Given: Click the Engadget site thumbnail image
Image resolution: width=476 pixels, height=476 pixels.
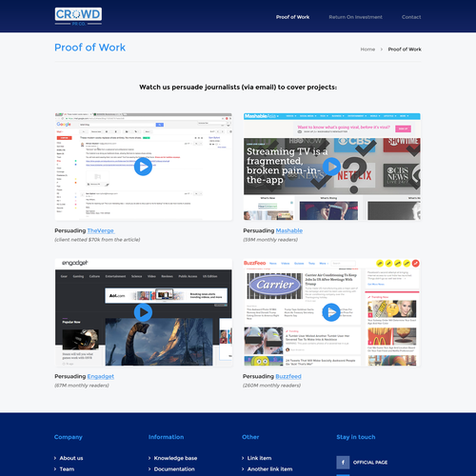Looking at the screenshot, I should [144, 312].
